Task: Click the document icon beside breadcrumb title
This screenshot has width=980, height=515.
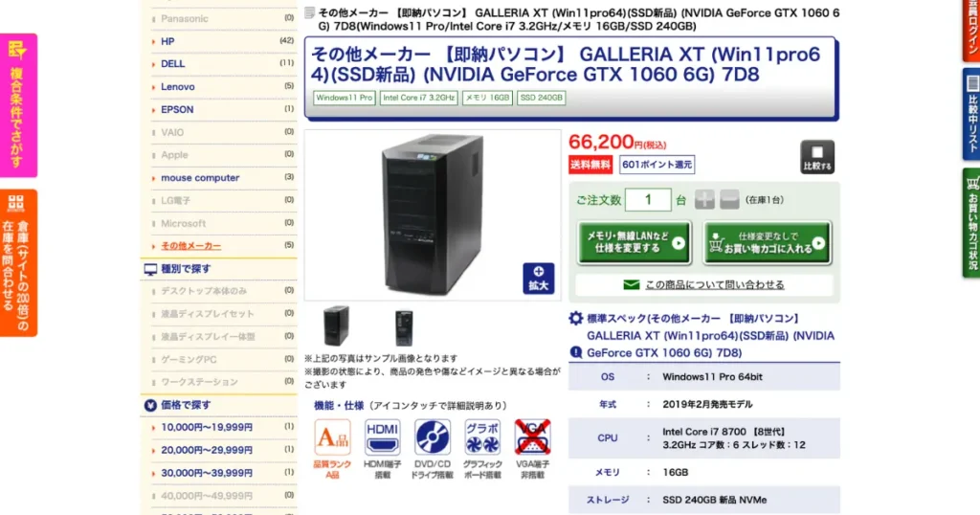Action: 309,12
